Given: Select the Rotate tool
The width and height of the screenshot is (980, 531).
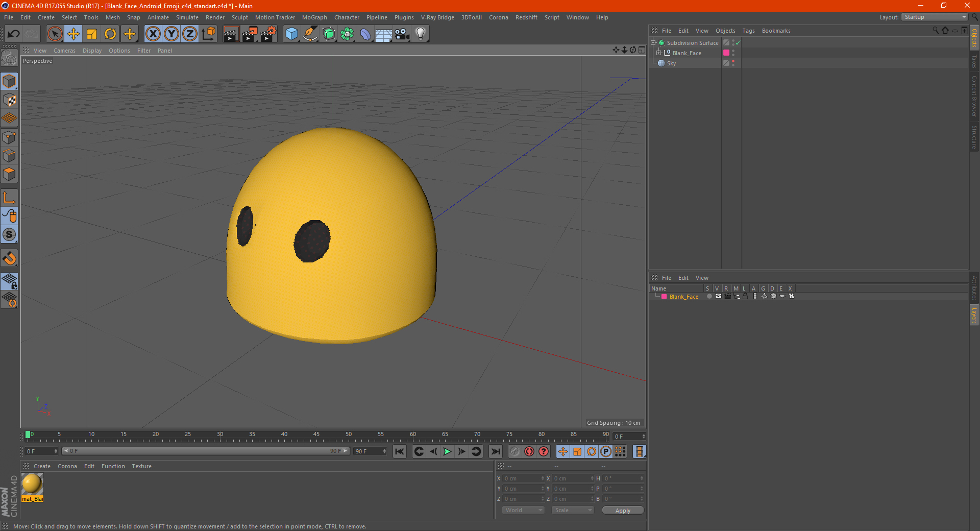Looking at the screenshot, I should point(110,34).
